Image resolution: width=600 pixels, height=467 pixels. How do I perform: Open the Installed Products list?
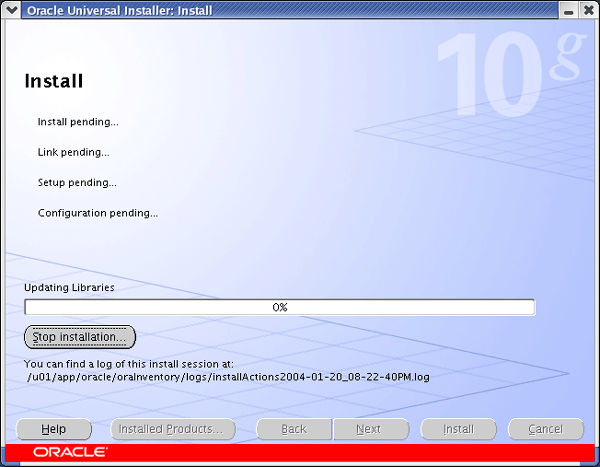click(172, 429)
